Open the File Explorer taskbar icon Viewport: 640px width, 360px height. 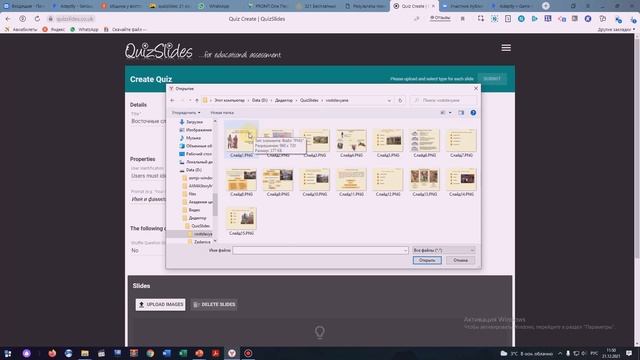[84, 353]
